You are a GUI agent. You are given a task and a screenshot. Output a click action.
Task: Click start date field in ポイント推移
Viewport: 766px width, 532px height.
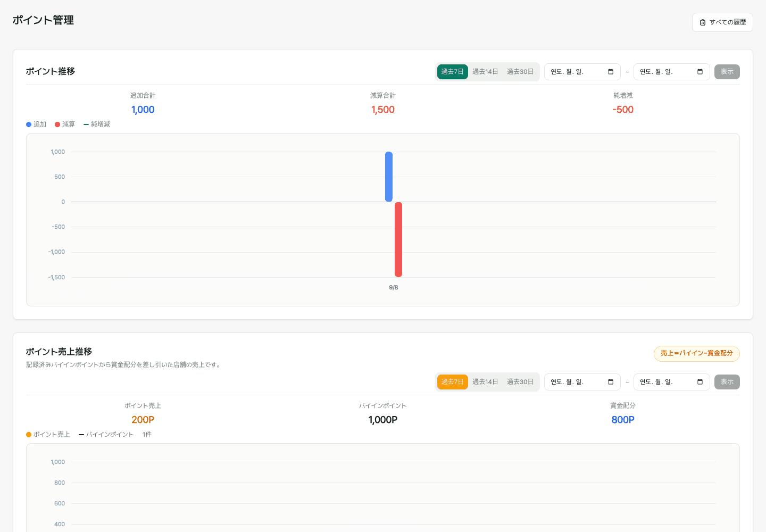pos(582,72)
